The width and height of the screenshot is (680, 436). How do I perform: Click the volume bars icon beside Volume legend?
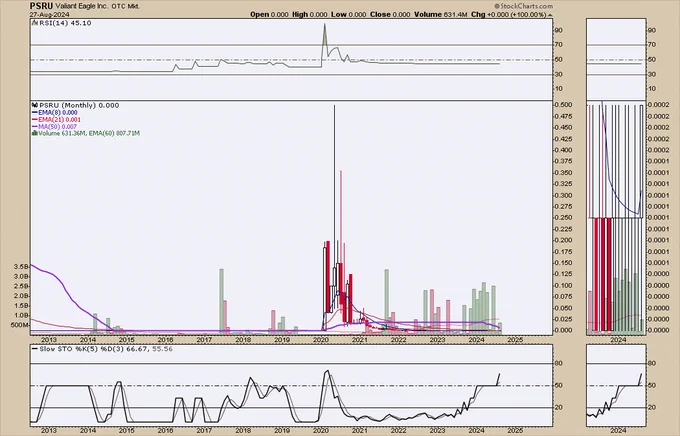point(35,133)
